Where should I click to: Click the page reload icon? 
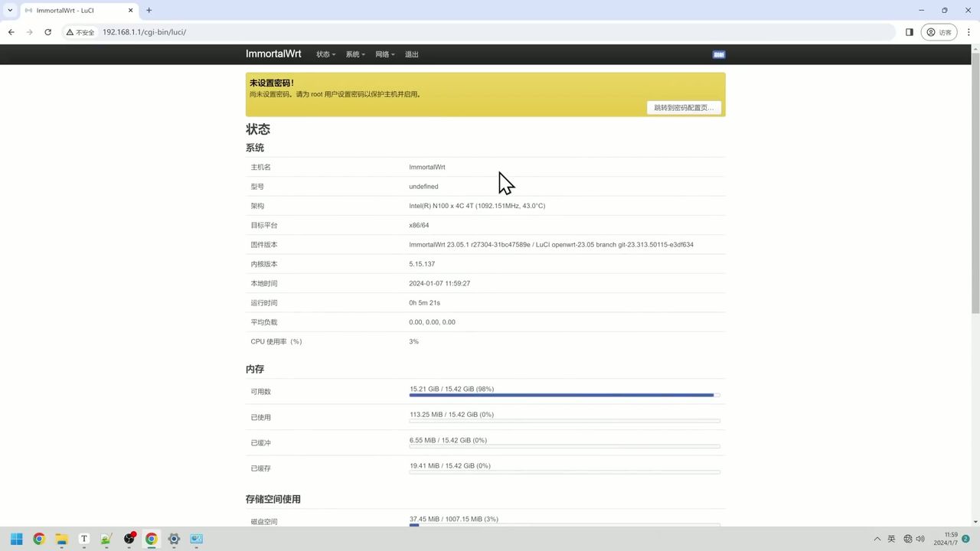click(47, 32)
